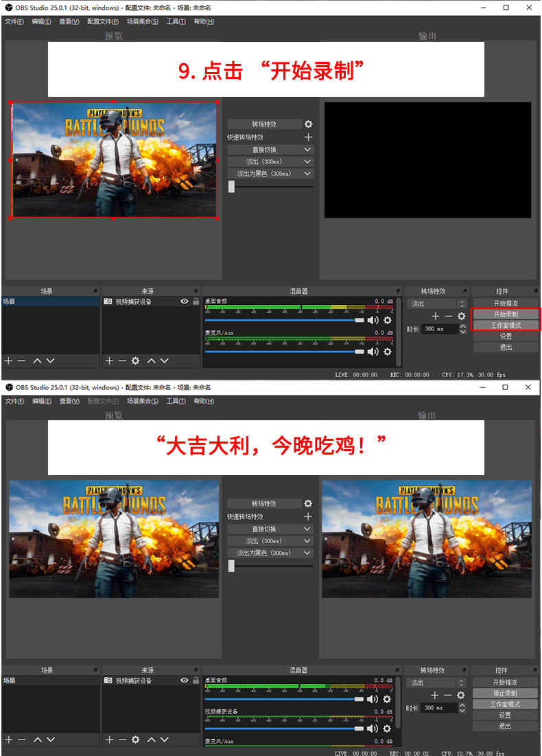Hide 视频捕获设备 source via eye in lower window
Screen dimensions: 542x756
[184, 680]
